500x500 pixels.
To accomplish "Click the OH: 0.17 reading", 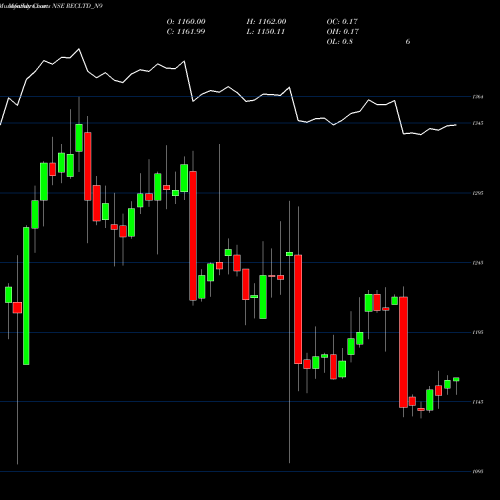I will [x=343, y=32].
